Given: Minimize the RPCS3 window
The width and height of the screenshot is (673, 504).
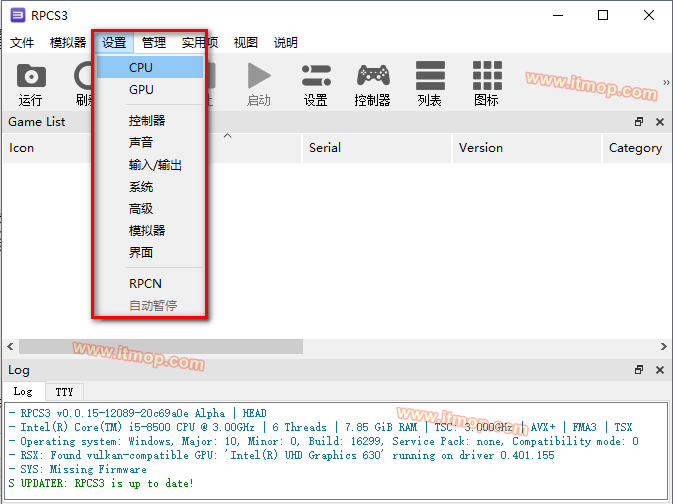Looking at the screenshot, I should 558,15.
